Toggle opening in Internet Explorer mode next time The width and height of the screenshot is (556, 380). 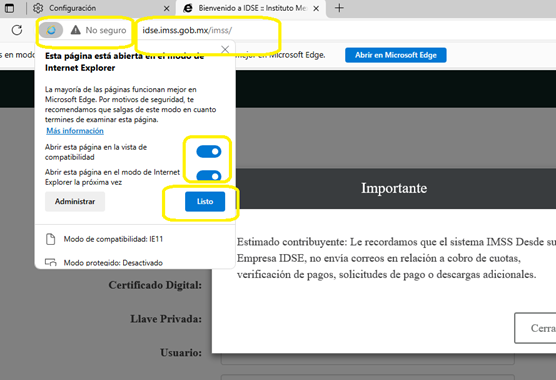pos(209,176)
